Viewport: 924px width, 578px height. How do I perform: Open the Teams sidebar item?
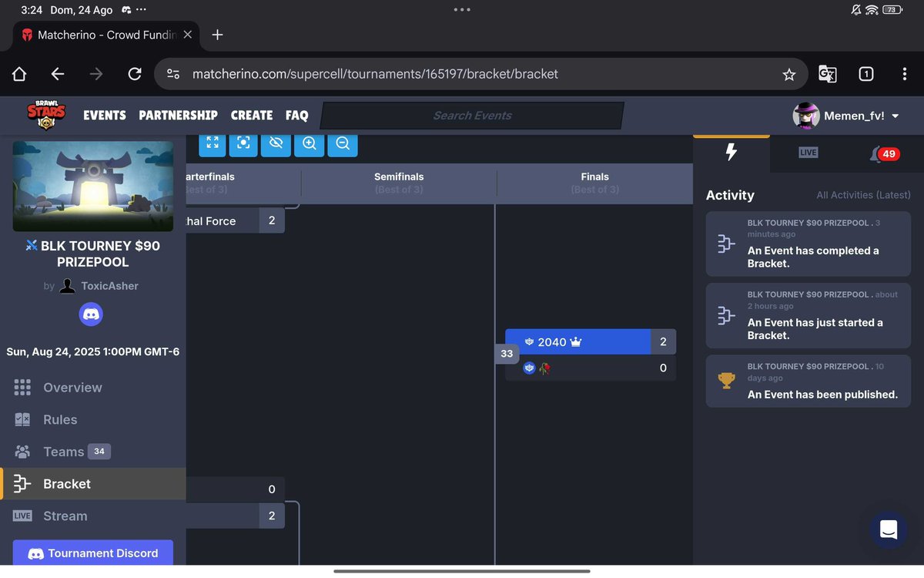click(x=92, y=452)
